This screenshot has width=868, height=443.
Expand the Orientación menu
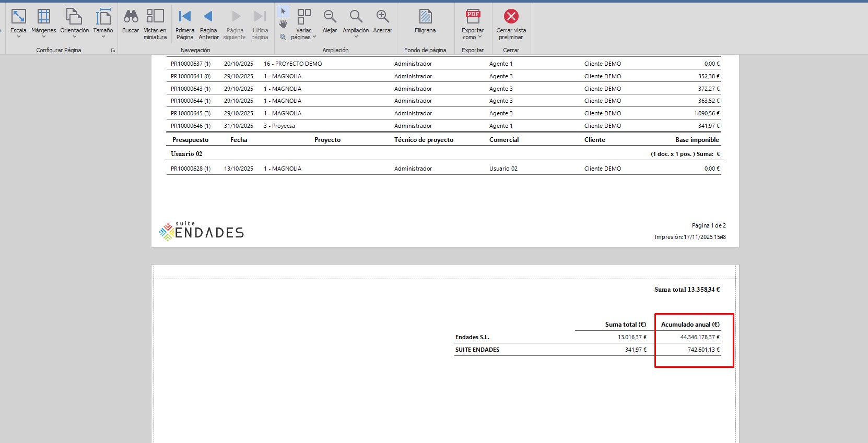[x=74, y=22]
